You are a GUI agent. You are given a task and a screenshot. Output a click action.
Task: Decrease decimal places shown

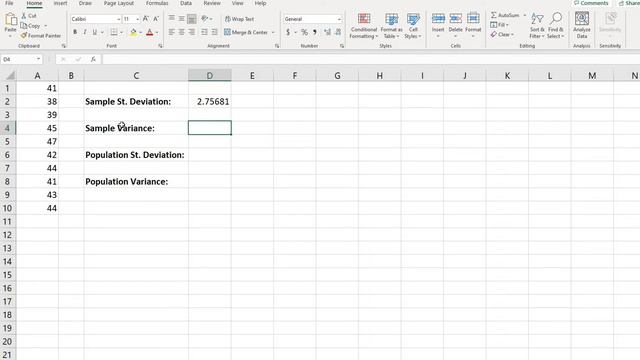pos(338,32)
